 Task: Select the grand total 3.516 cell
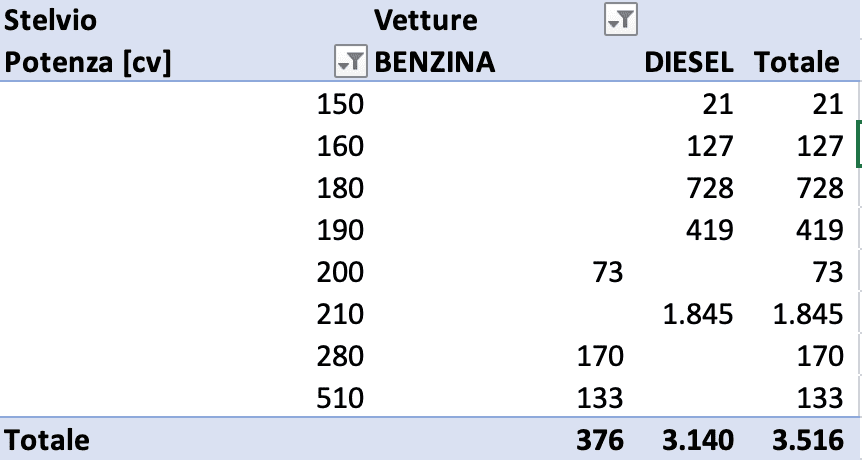pos(808,440)
